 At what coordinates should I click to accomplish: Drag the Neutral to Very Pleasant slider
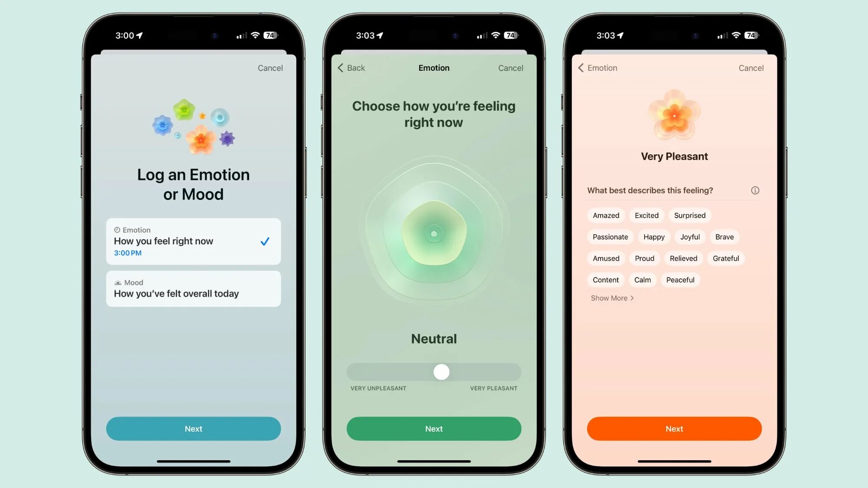coord(442,372)
